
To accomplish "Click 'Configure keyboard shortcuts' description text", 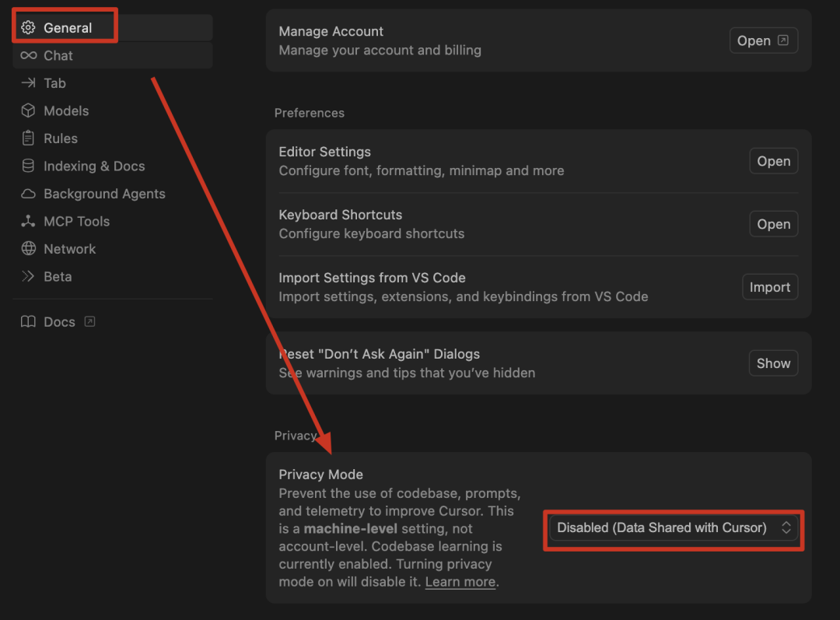I will [371, 233].
